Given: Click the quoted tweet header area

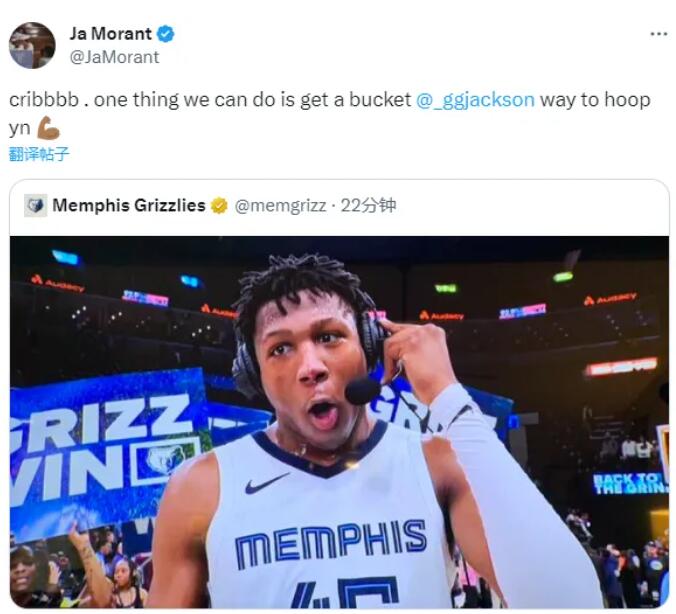Looking at the screenshot, I should [339, 206].
